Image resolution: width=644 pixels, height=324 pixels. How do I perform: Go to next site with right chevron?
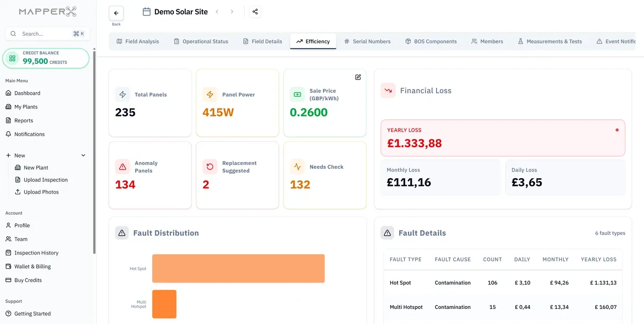click(x=232, y=12)
